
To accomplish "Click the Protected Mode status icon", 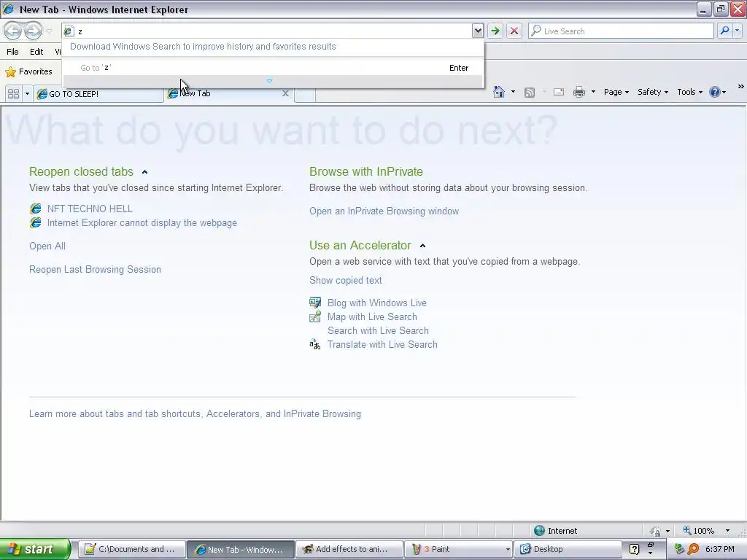I will coord(656,531).
